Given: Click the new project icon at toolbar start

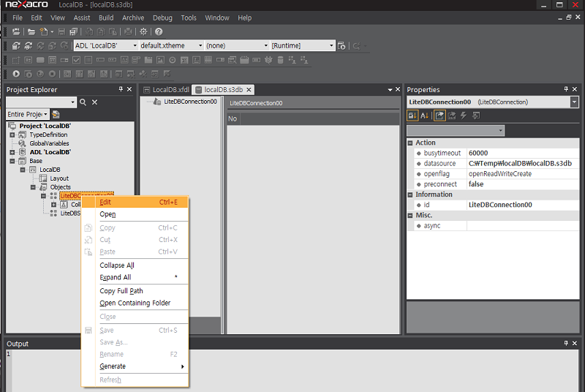Looking at the screenshot, I should point(16,31).
